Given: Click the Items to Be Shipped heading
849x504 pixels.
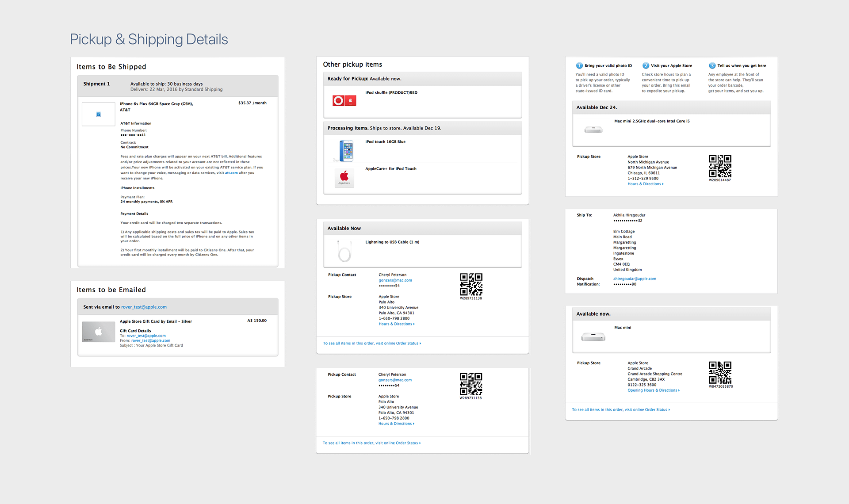Looking at the screenshot, I should tap(111, 67).
